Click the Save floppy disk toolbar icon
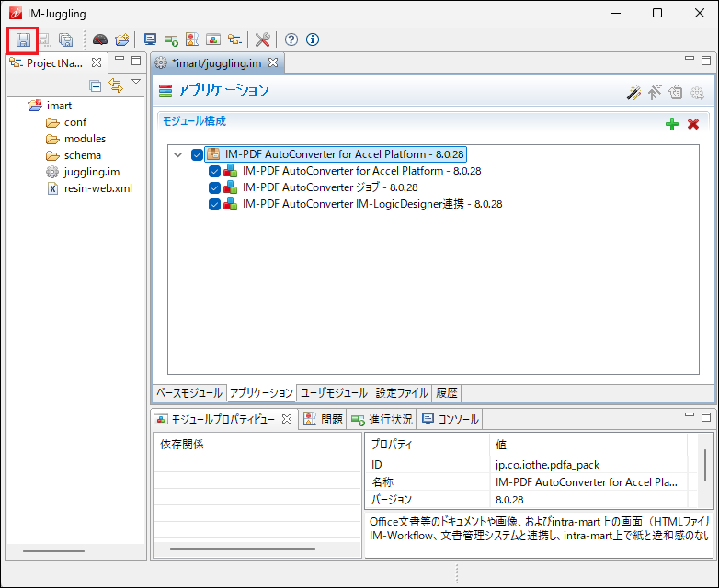This screenshot has height=588, width=719. pos(22,40)
